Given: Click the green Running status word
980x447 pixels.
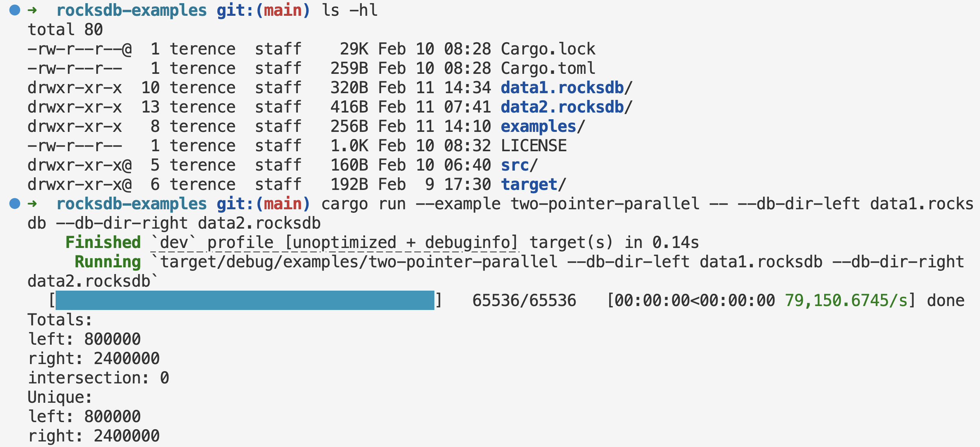Looking at the screenshot, I should [x=108, y=262].
